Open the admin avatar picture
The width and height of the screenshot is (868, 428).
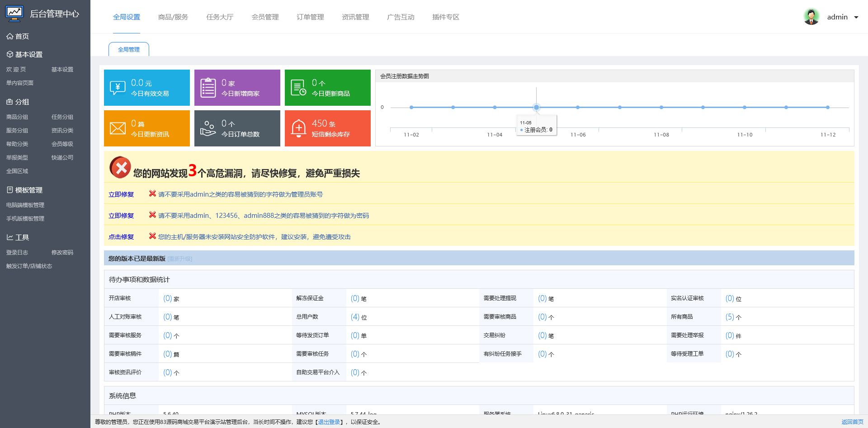[x=811, y=17]
